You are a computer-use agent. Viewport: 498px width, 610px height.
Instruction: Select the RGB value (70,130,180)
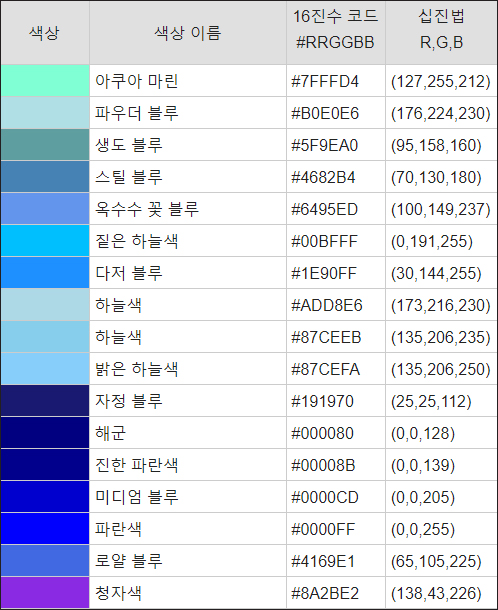click(436, 177)
